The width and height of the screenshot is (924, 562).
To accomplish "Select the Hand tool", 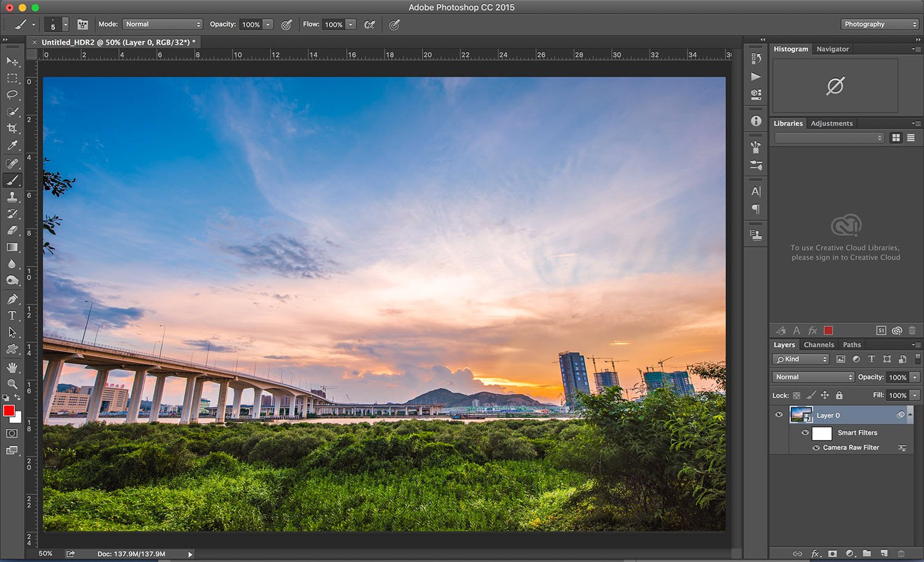I will point(12,366).
